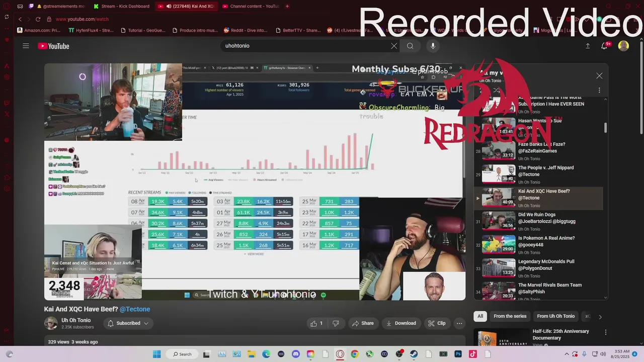Select the All filter chip
This screenshot has height=362, width=644.
(x=480, y=316)
